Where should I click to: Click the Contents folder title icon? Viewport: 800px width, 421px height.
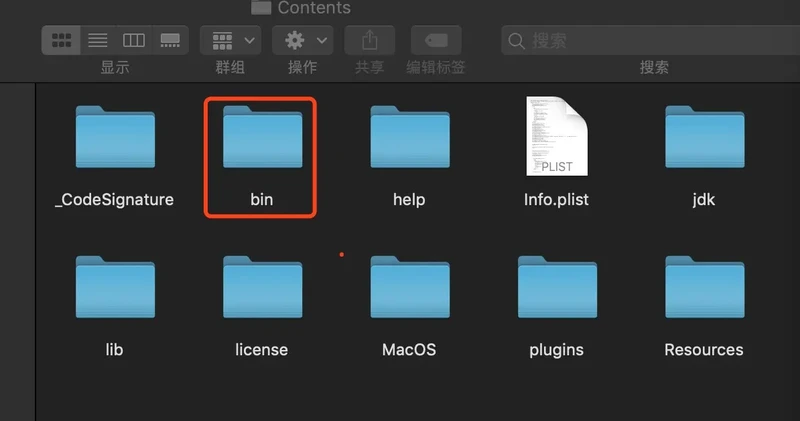[x=260, y=7]
